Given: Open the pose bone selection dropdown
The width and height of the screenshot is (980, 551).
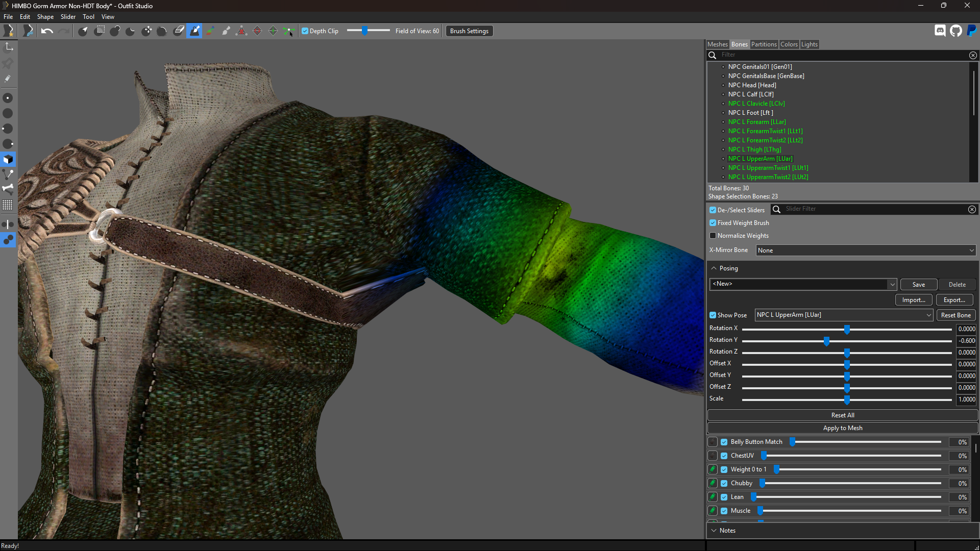Looking at the screenshot, I should click(844, 315).
